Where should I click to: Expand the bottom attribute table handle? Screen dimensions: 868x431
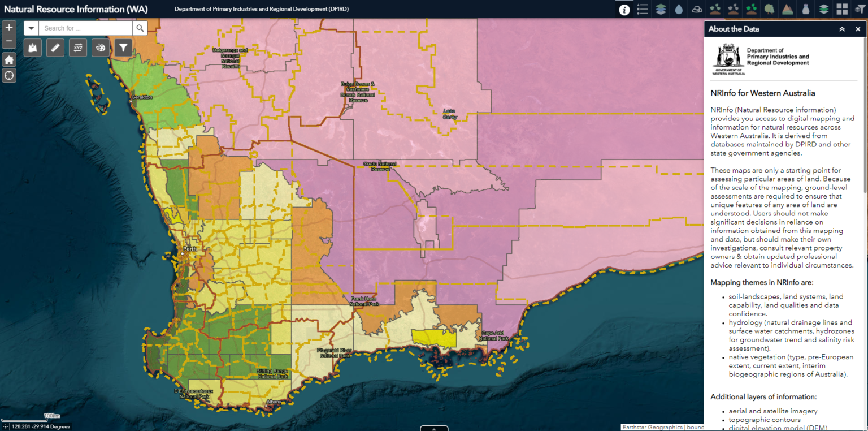pyautogui.click(x=434, y=428)
